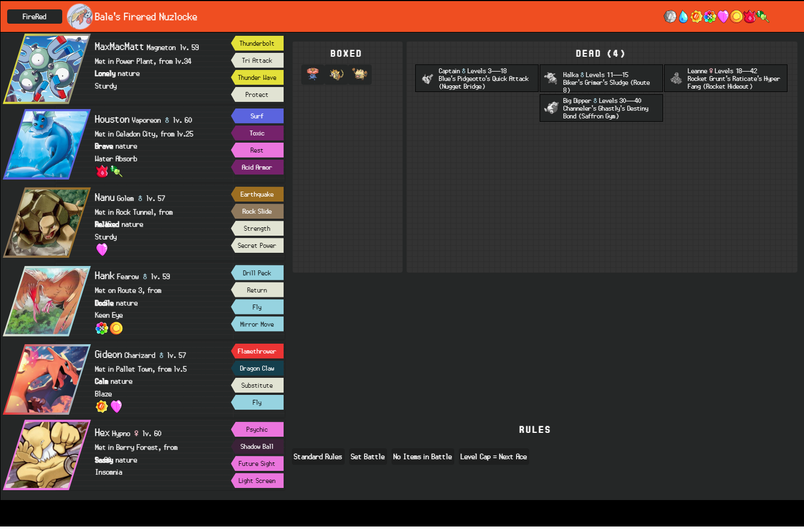Click dead Big Dipper's greyed sprite icon

[x=551, y=108]
